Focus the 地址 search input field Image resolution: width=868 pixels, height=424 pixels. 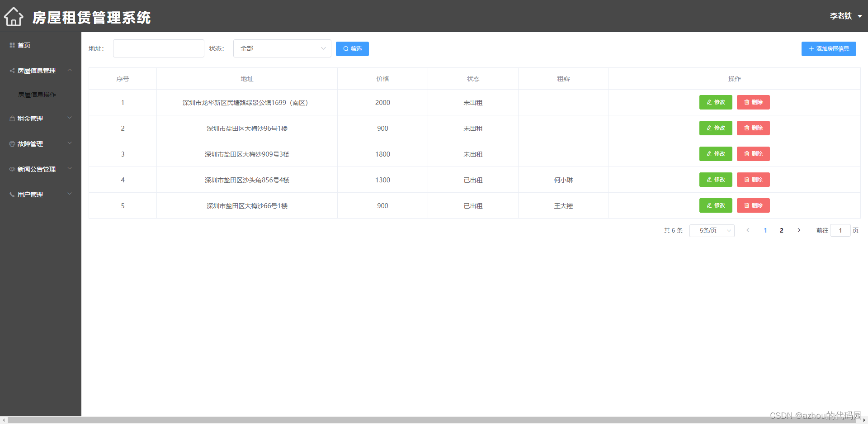tap(158, 48)
